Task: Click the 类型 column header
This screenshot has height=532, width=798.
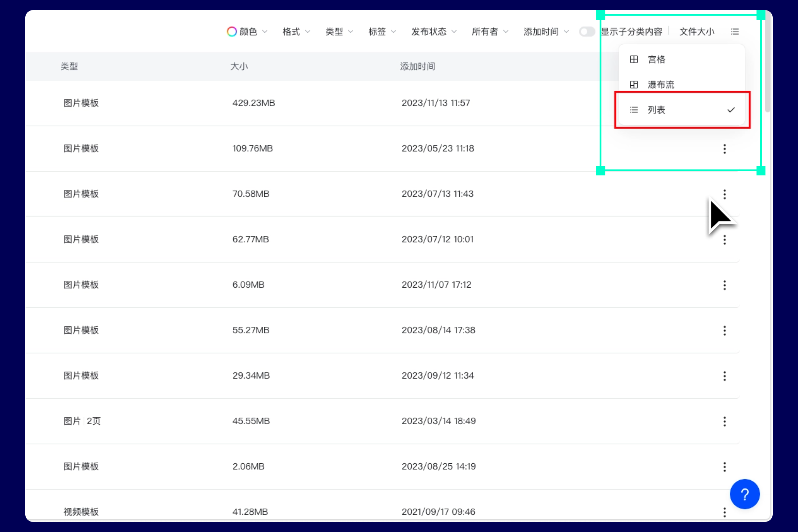Action: 69,66
